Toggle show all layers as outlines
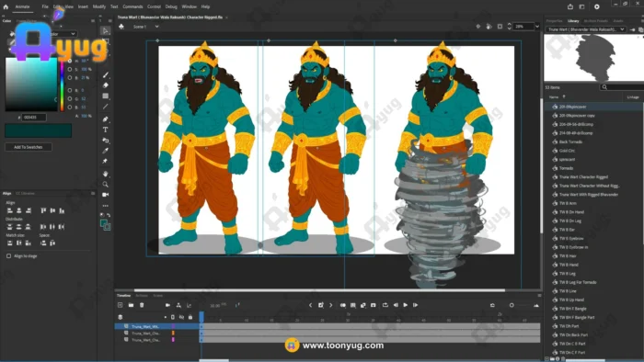This screenshot has width=644, height=362. pos(173,317)
